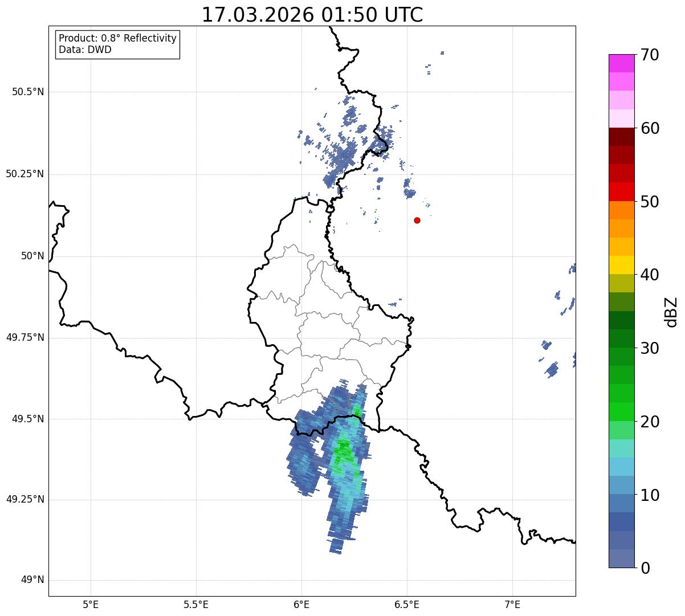Click the colorbar tick value 30
The image size is (685, 616).
(x=650, y=348)
